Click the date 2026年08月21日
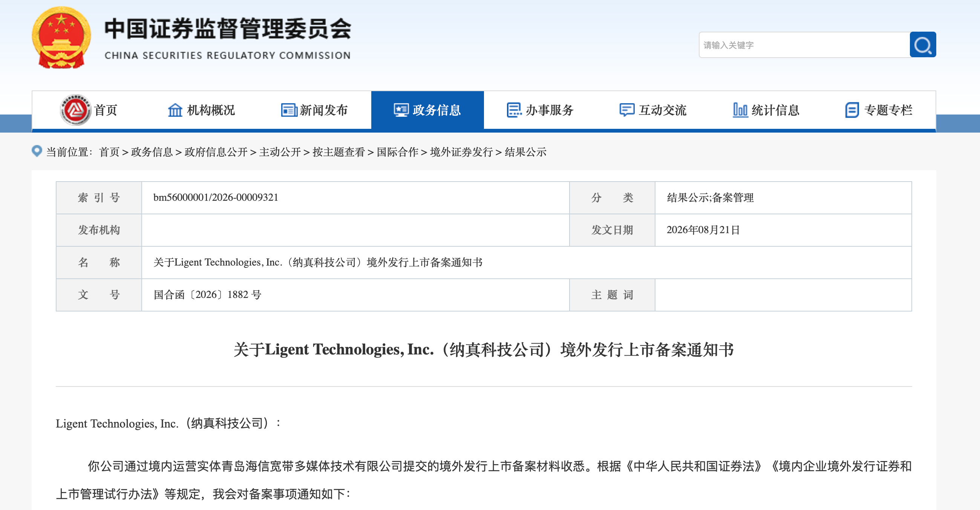The image size is (980, 510). pyautogui.click(x=703, y=230)
